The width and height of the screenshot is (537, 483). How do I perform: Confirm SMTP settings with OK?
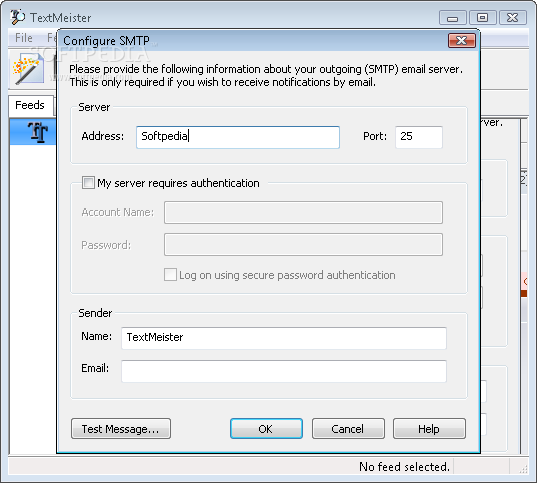click(266, 429)
